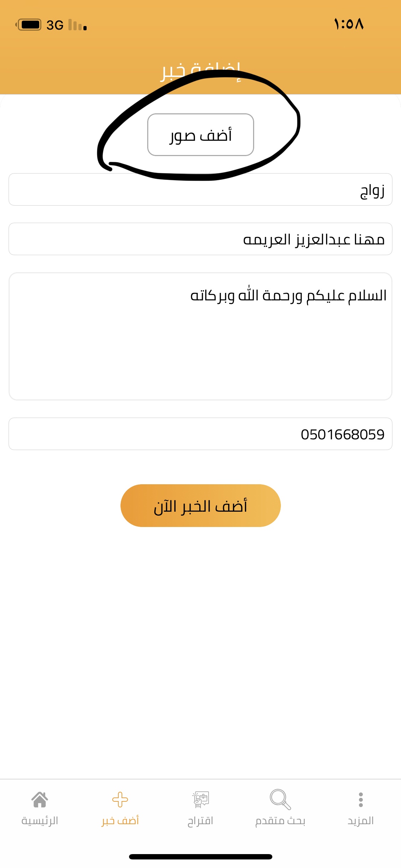Tap the plus icon for adding news
This screenshot has height=868, width=401.
[120, 800]
